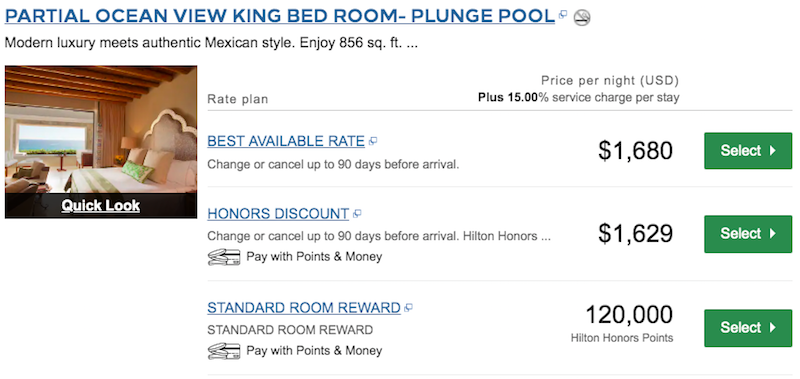Open Honors Discount details link

point(278,214)
